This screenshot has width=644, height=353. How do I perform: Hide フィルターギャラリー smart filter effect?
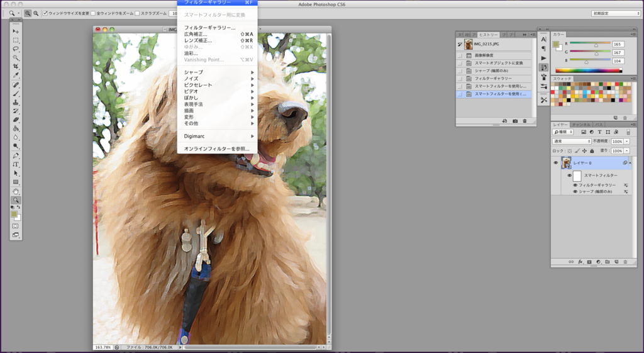[575, 186]
